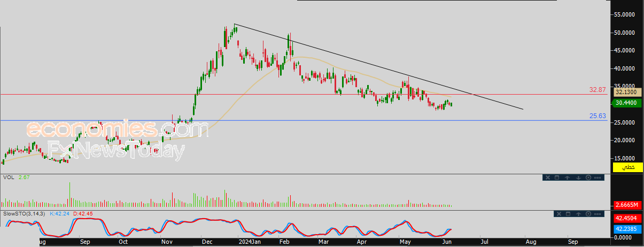Viewport: 644px width, 247px height.
Task: Select the 32.1300 price tag
Action: [x=627, y=92]
